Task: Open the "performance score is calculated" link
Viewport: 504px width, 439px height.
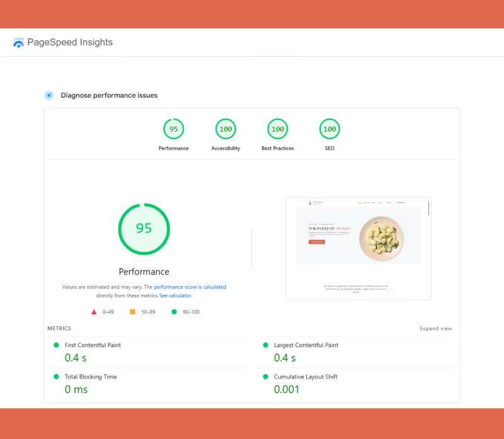Action: tap(190, 287)
